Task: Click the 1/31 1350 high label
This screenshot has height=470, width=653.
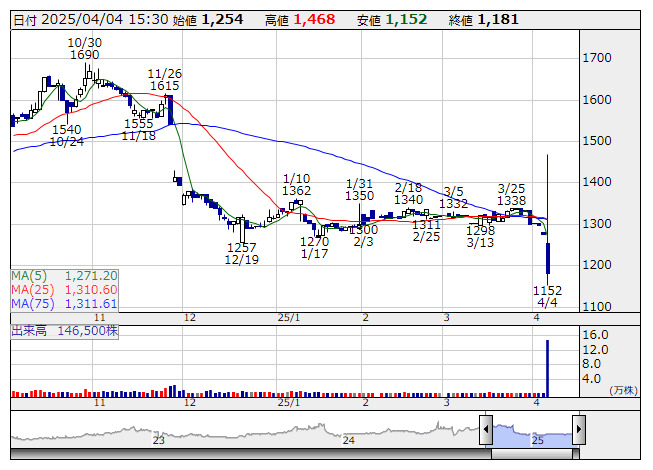Action: click(x=360, y=189)
